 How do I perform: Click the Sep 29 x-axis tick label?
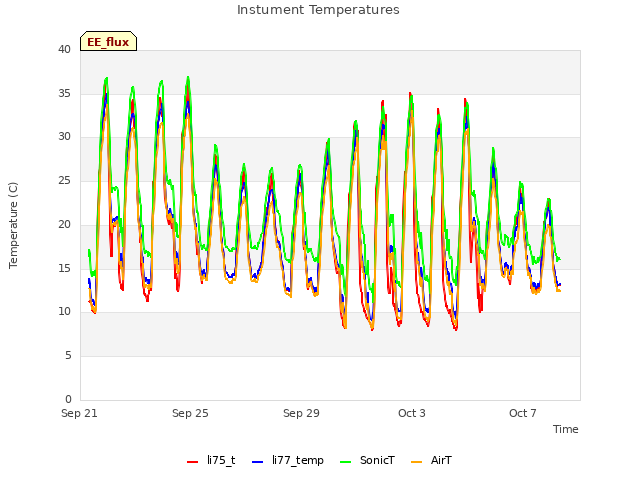point(301,413)
